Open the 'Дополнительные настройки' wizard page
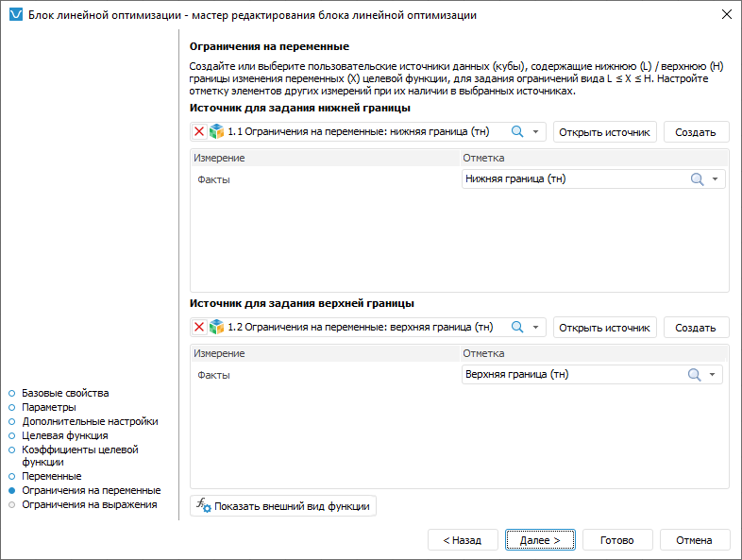The width and height of the screenshot is (742, 560). (90, 421)
